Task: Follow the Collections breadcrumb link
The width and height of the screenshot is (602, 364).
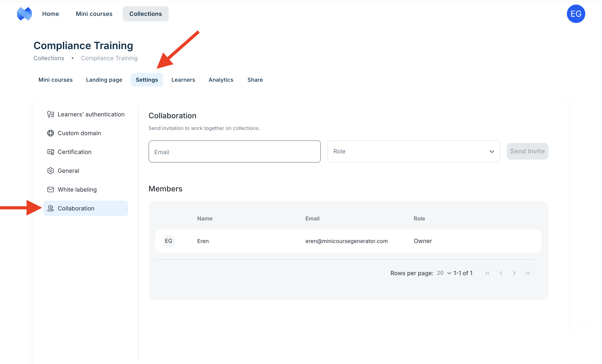Action: pyautogui.click(x=49, y=58)
